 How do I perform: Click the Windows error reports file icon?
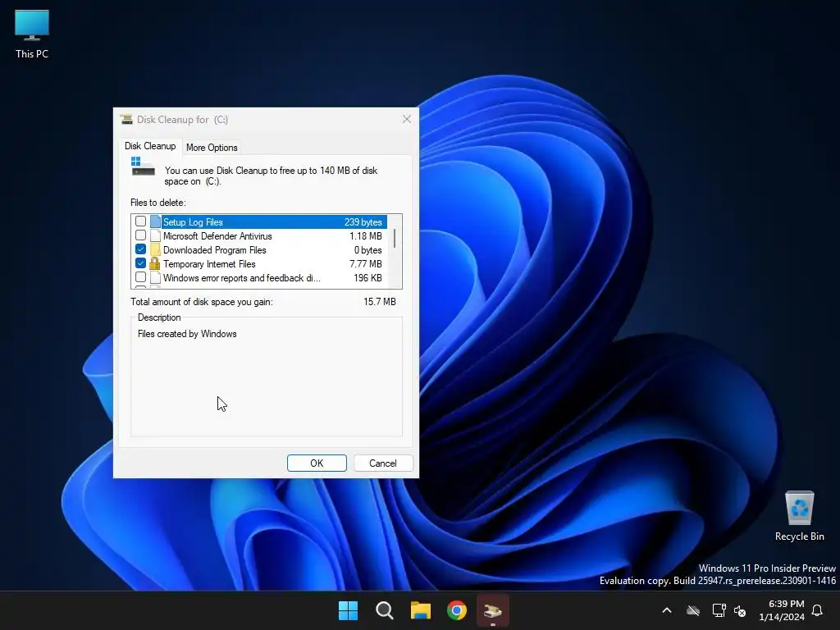coord(155,277)
